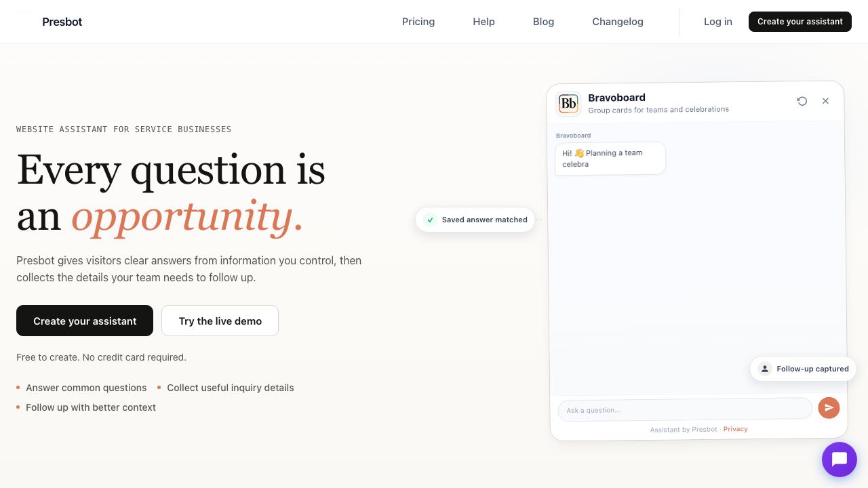Reset the Bravoboard chat conversation
This screenshot has width=868, height=488.
(802, 101)
